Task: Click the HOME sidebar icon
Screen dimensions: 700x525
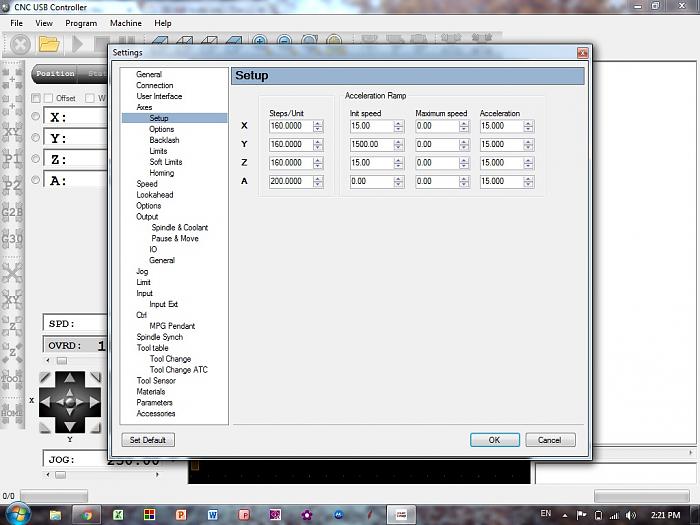Action: (12, 413)
